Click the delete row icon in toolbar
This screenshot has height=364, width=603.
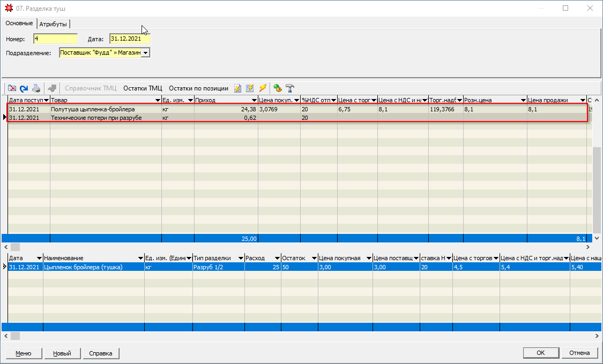coord(12,88)
